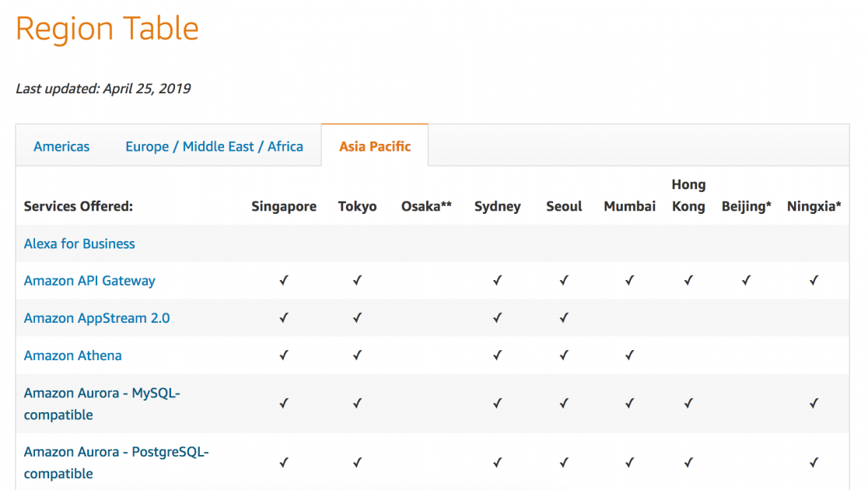Click the Sydney column header
Screen dimensions: 868x490
click(497, 206)
